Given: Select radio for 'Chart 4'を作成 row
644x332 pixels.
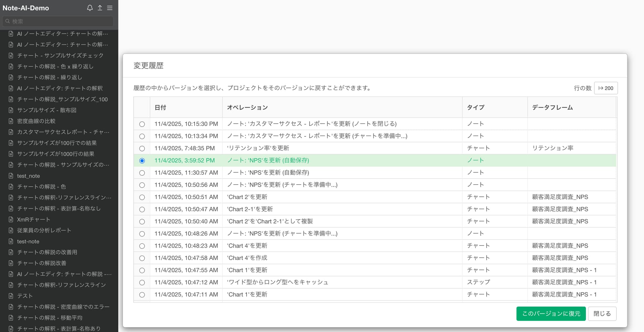Looking at the screenshot, I should point(142,258).
